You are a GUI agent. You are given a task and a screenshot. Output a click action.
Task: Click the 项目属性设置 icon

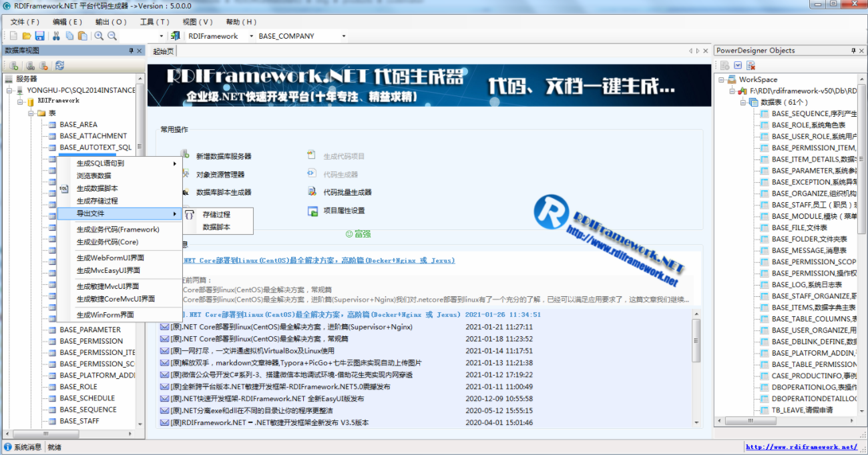[312, 210]
